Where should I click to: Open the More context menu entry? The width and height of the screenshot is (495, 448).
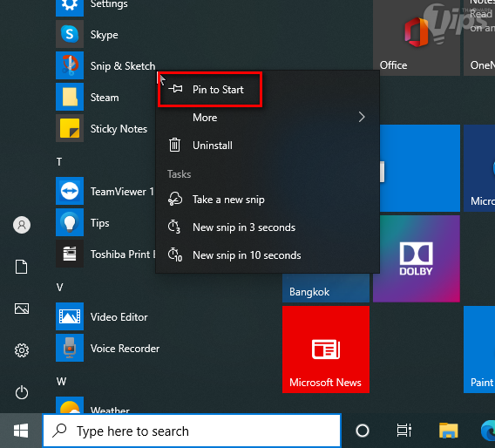coord(268,118)
